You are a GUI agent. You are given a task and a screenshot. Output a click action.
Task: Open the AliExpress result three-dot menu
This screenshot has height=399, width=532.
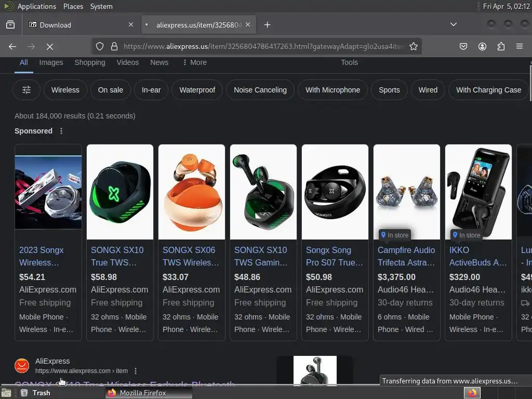point(136,371)
